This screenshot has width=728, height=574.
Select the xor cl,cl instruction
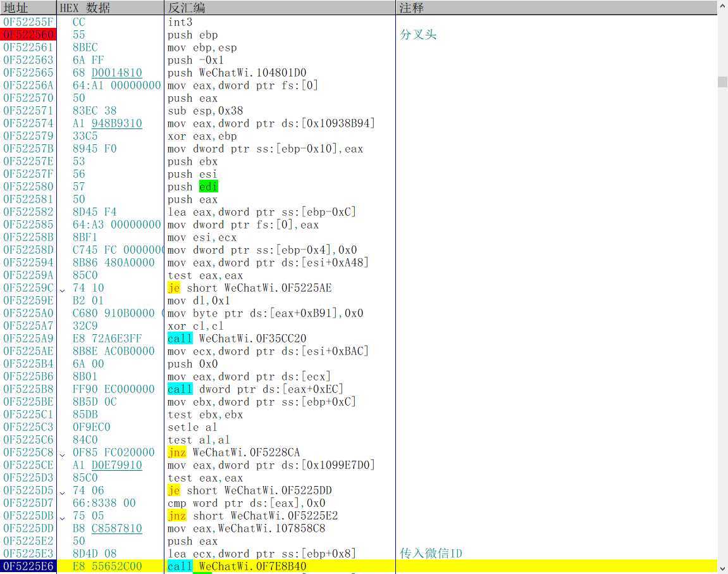[x=196, y=326]
